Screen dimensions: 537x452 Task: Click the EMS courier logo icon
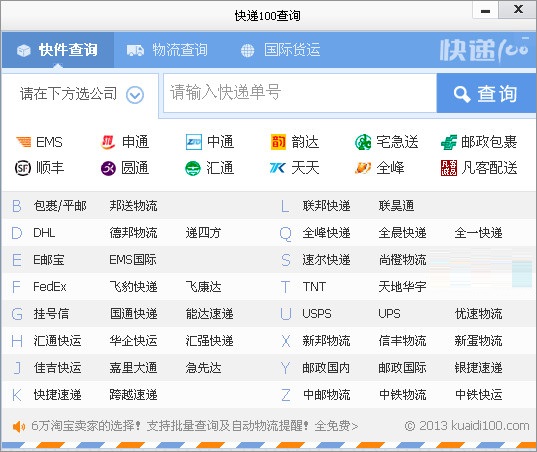coord(23,142)
